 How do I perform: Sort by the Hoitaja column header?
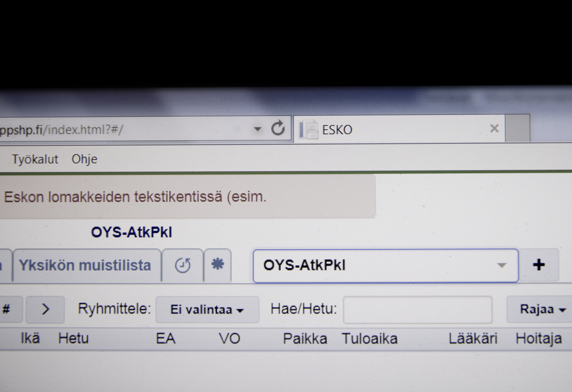pyautogui.click(x=539, y=339)
